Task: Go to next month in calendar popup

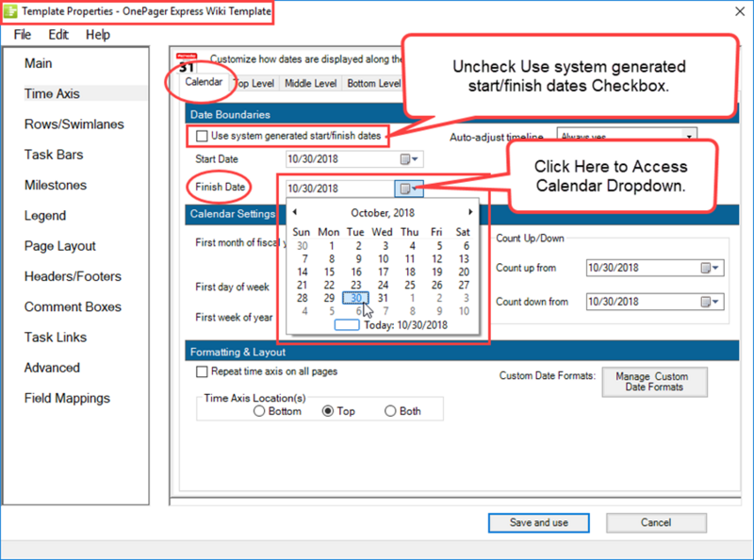Action: click(x=470, y=212)
